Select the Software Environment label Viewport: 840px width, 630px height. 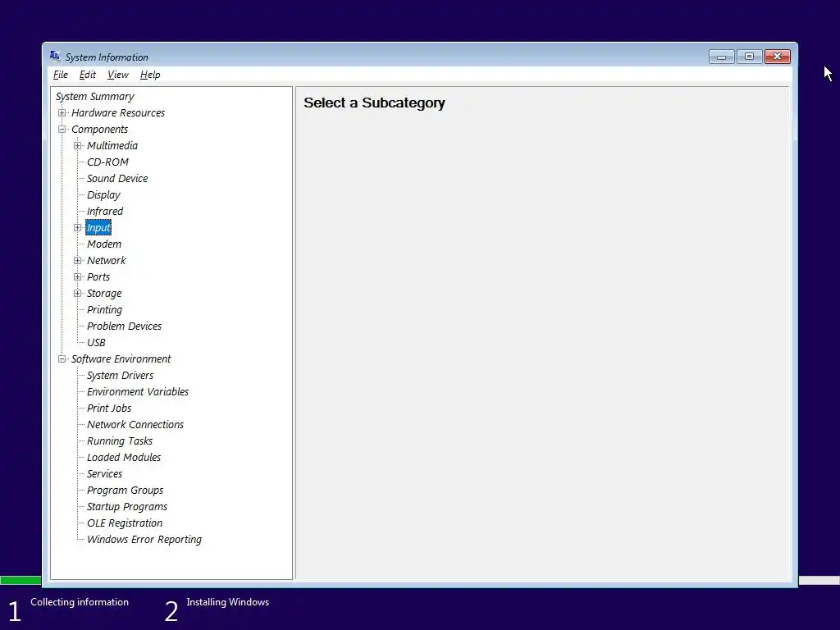pyautogui.click(x=121, y=359)
